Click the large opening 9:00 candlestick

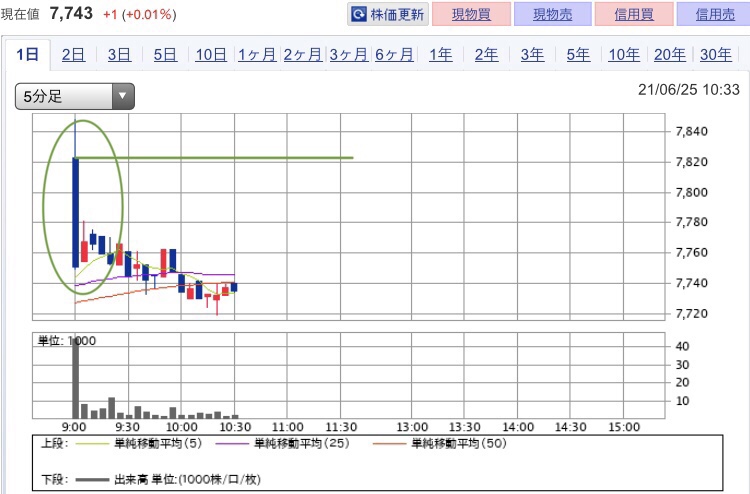click(x=75, y=212)
